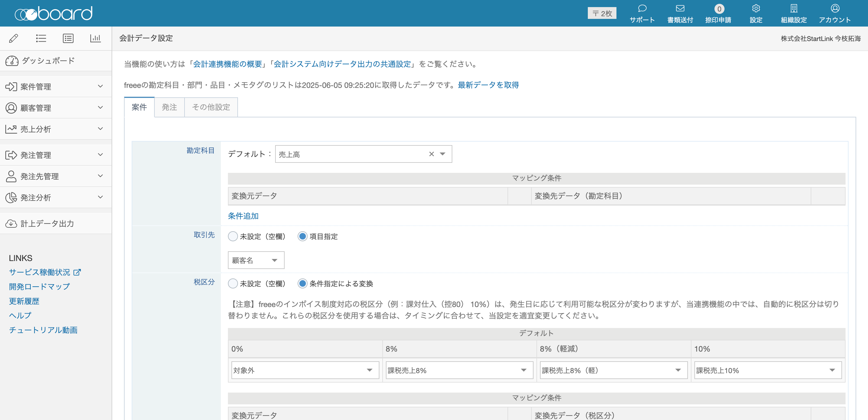Open the 課税売上8%（軽）dropdown
Screen dimensions: 868x420
tap(614, 370)
